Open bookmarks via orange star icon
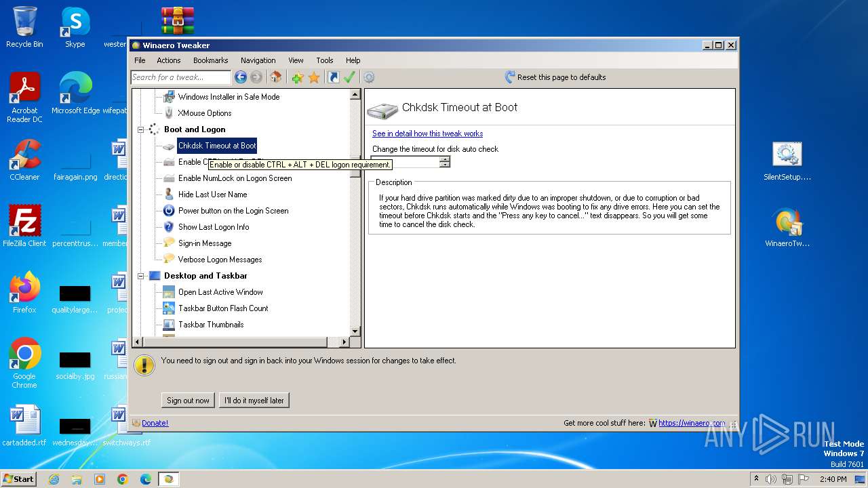The width and height of the screenshot is (868, 488). click(314, 77)
